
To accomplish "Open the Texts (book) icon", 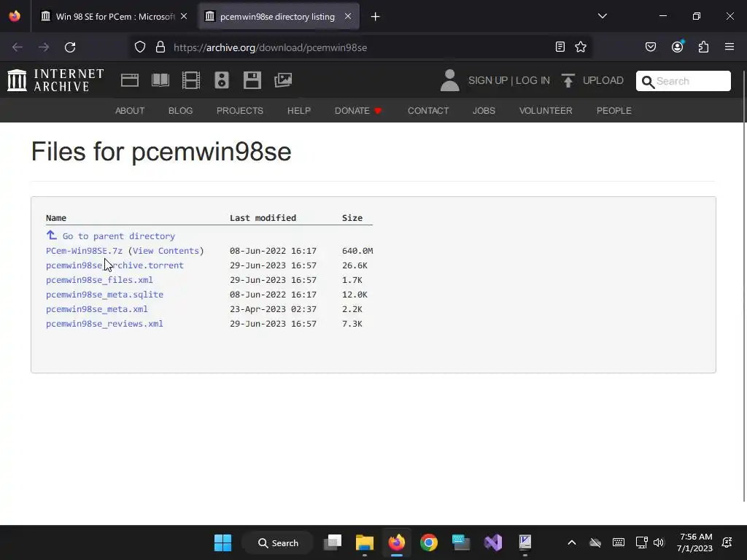I will point(160,80).
